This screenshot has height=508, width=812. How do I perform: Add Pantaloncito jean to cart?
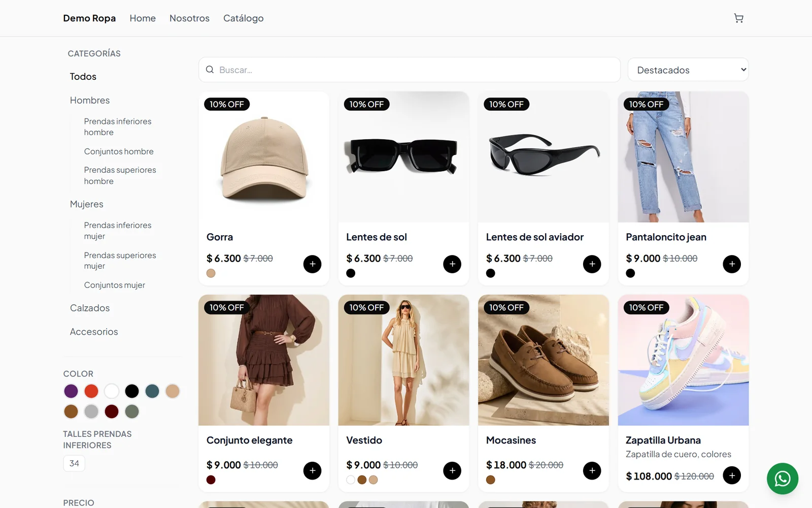coord(732,264)
